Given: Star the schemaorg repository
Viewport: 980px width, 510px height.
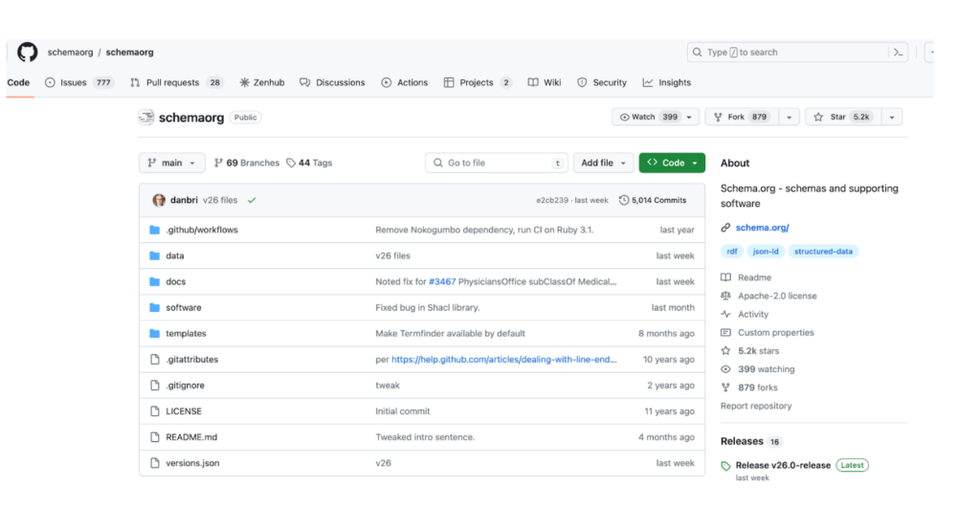Looking at the screenshot, I should [843, 117].
